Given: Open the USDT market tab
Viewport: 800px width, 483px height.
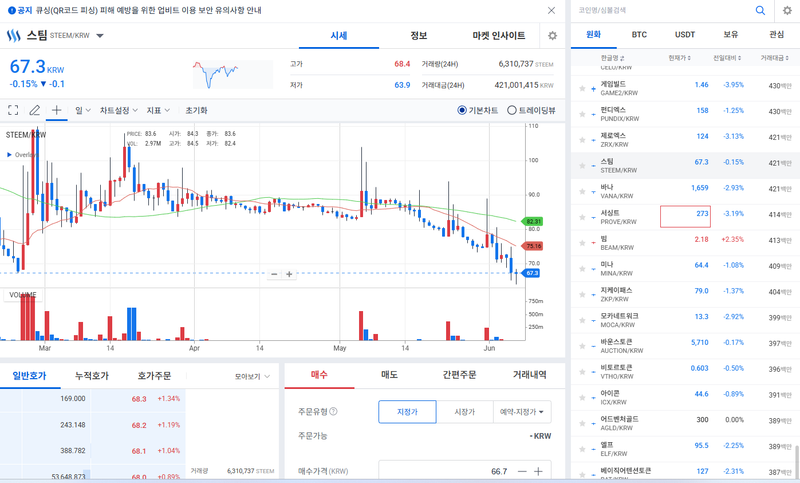Looking at the screenshot, I should [x=685, y=35].
